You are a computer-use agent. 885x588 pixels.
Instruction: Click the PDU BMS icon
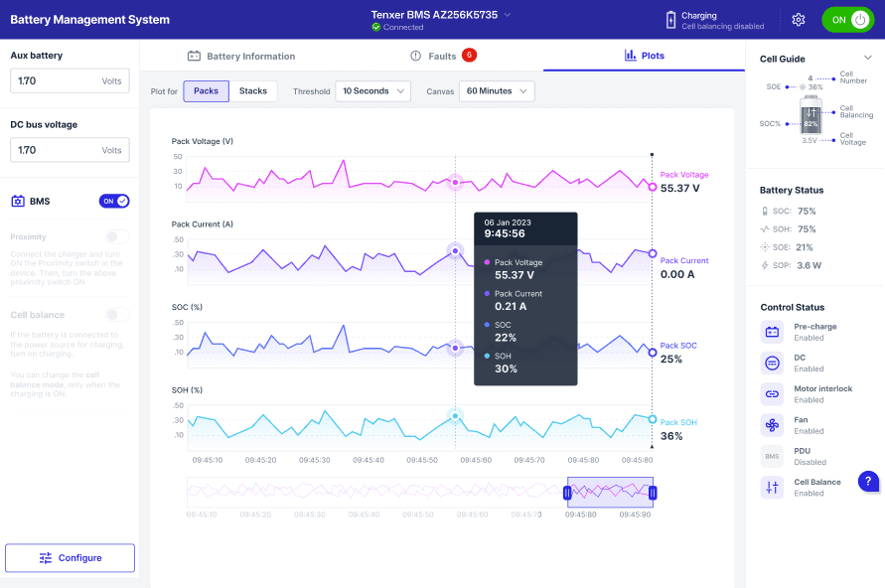point(772,456)
